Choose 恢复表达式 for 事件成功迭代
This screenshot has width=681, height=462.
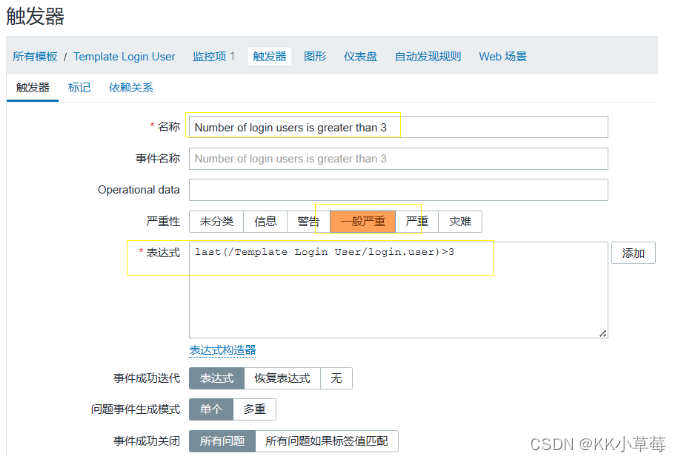[x=282, y=378]
